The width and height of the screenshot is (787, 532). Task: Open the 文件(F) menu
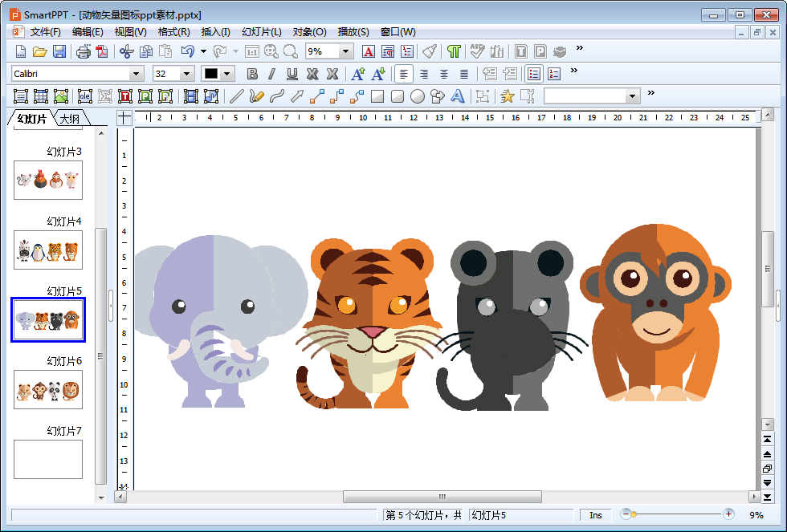point(46,32)
